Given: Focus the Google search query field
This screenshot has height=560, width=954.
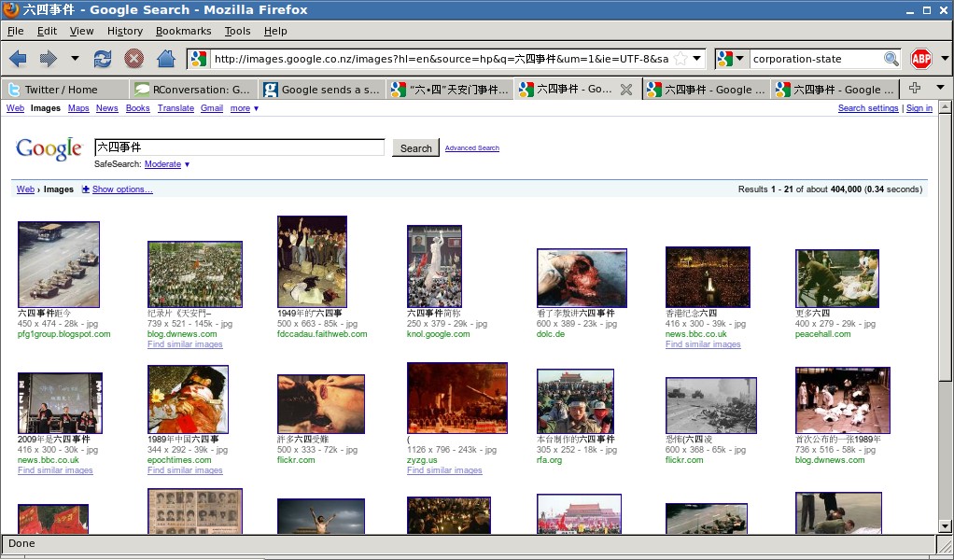Looking at the screenshot, I should (x=240, y=147).
